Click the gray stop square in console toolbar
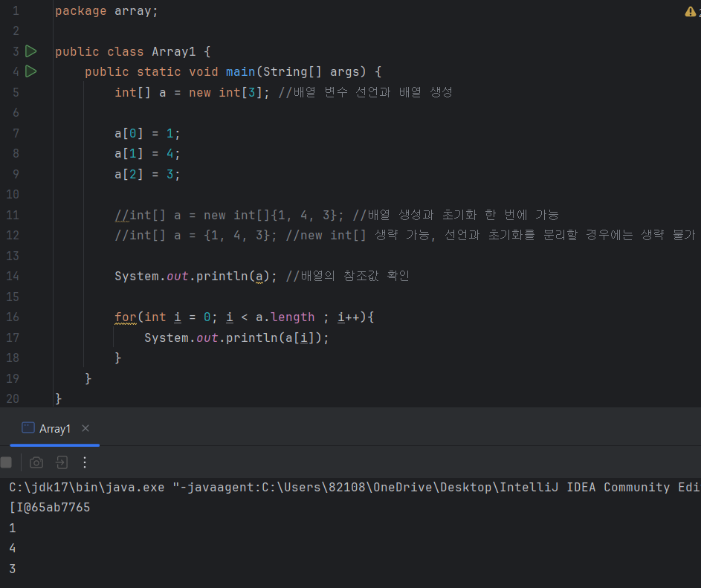This screenshot has height=588, width=701. click(7, 462)
